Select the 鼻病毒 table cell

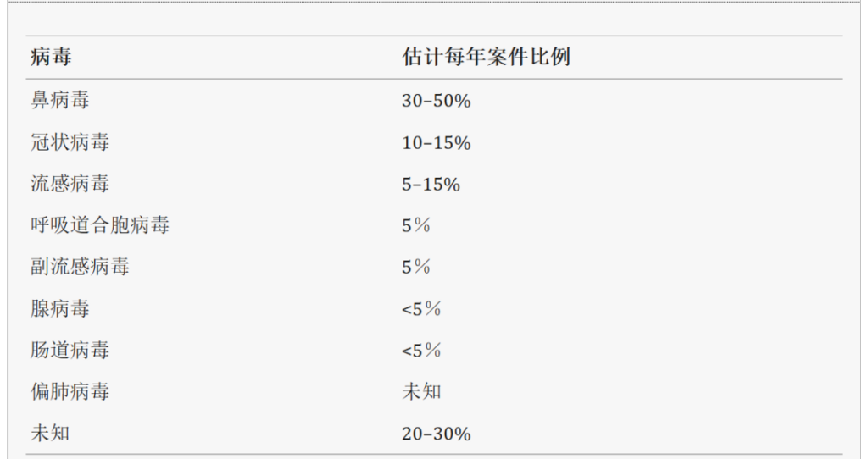(60, 101)
